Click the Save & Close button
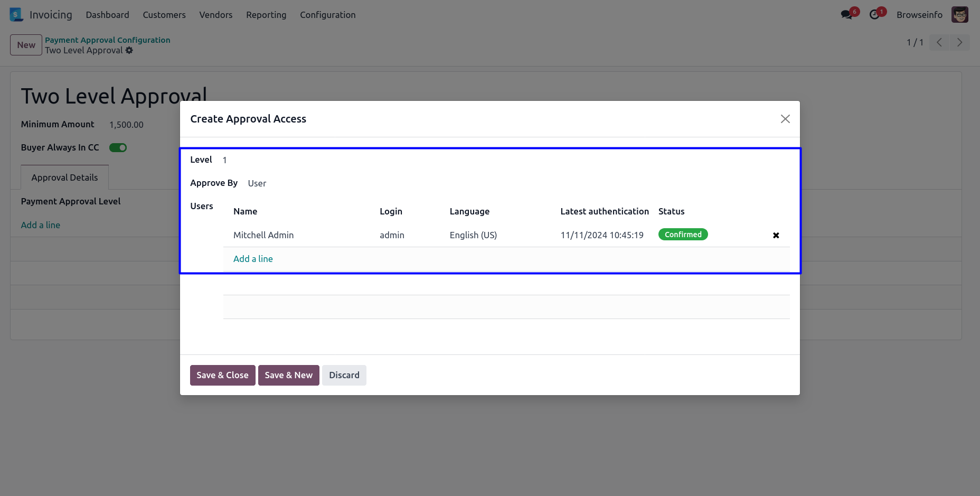 (x=222, y=375)
